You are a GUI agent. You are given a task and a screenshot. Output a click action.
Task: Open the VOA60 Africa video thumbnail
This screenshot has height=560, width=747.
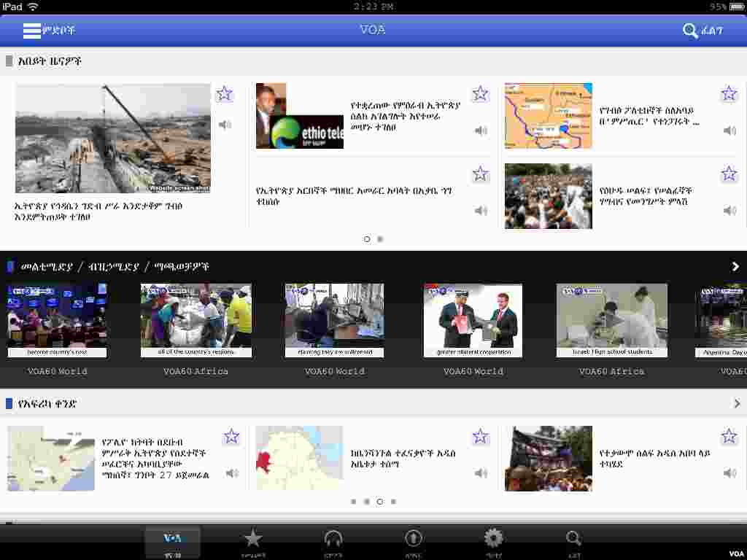pos(196,319)
